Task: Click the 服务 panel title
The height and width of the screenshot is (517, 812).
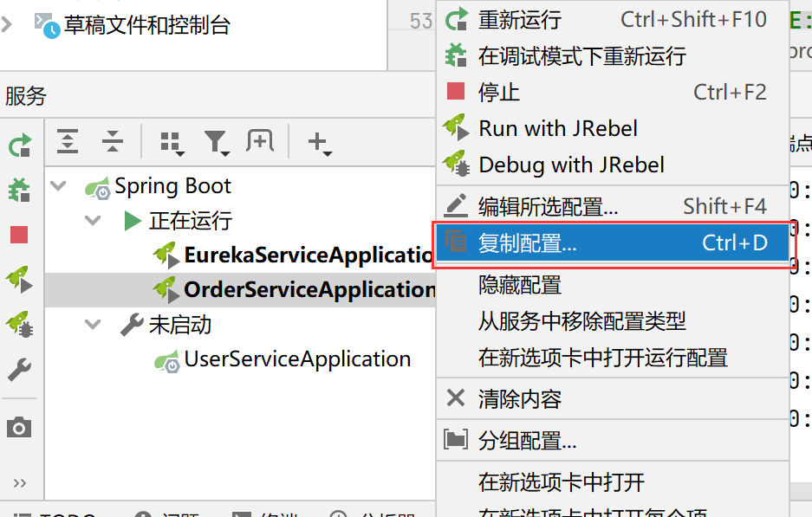Action: (x=26, y=96)
